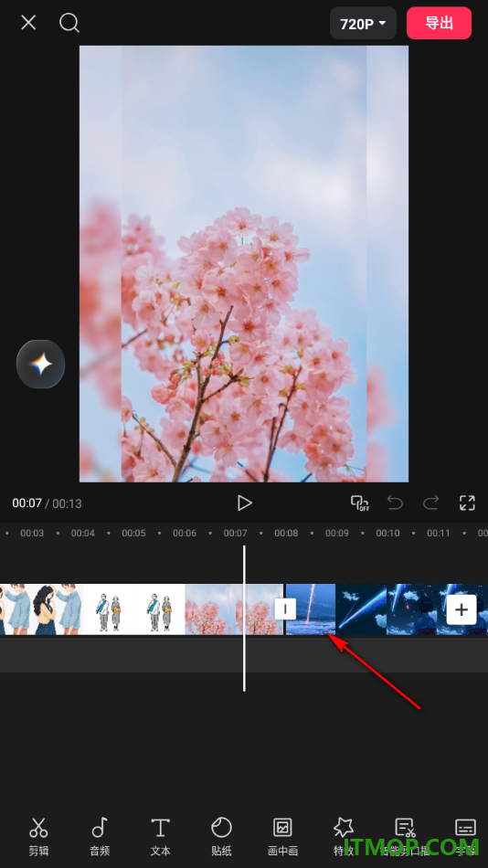Screen dimensions: 488x868
Task: Tap the cherry blossom video preview
Action: (x=244, y=263)
